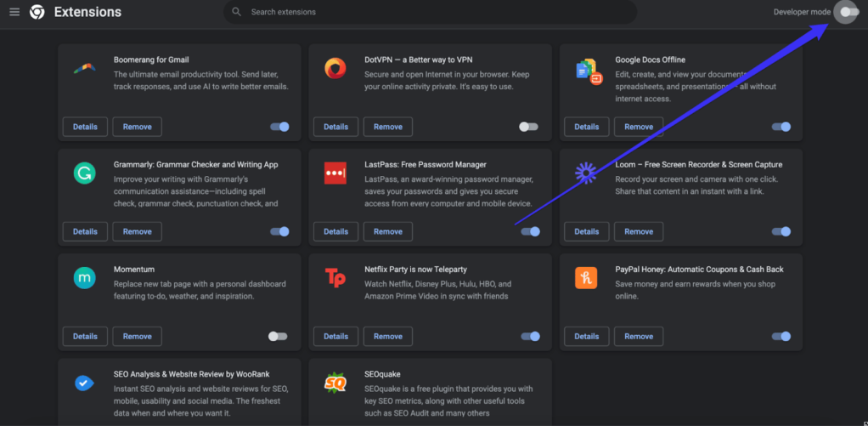Click the PayPal Honey icon
The height and width of the screenshot is (426, 868).
[x=586, y=278]
